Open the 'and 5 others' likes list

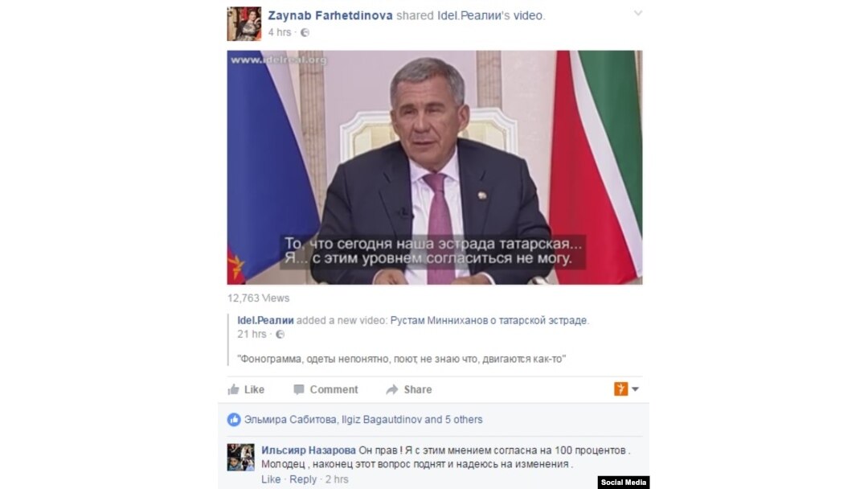point(453,420)
